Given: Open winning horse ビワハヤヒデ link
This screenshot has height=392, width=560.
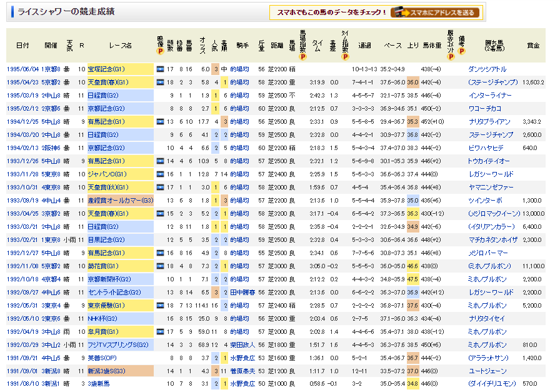Looking at the screenshot, I should click(486, 148).
